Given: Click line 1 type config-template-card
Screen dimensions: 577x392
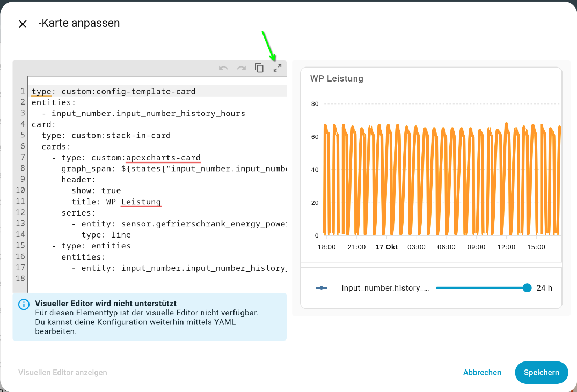Looking at the screenshot, I should click(114, 91).
